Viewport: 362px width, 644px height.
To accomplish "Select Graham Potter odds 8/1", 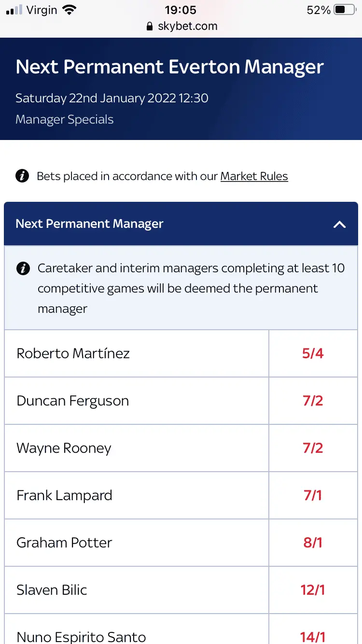I will coord(313,543).
